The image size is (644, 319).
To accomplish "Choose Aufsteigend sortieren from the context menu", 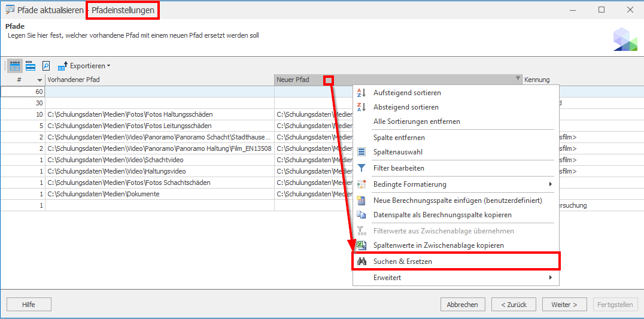I will pyautogui.click(x=407, y=93).
